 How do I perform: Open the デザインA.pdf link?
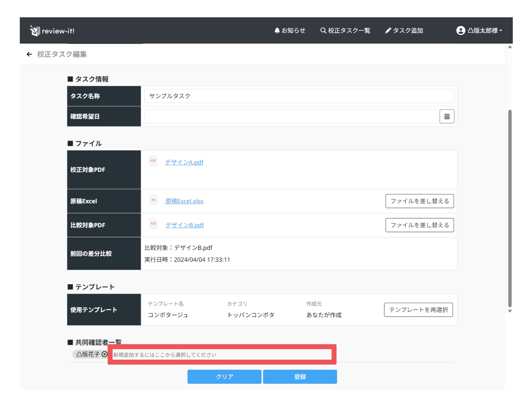pyautogui.click(x=184, y=163)
